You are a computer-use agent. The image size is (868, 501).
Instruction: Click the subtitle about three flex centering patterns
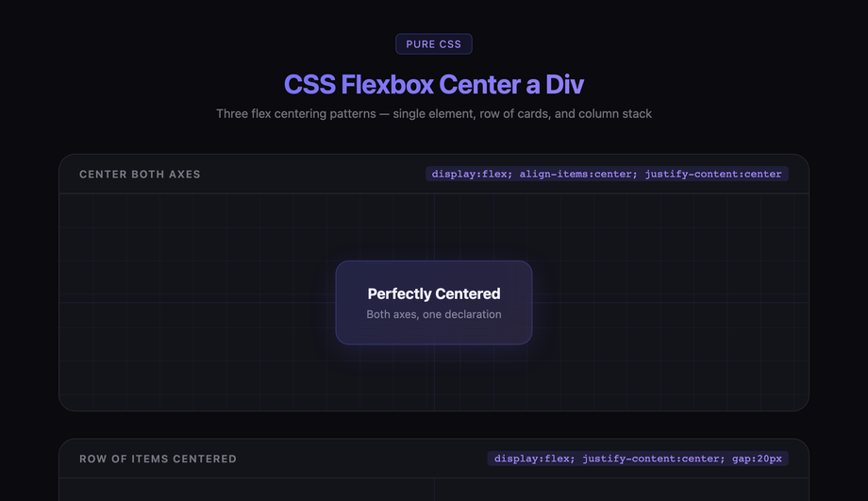(x=433, y=113)
